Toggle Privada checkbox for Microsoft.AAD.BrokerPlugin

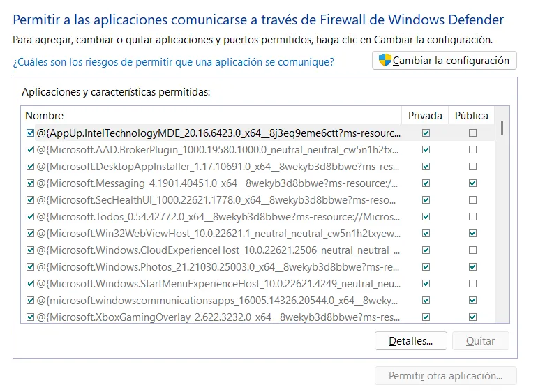click(426, 149)
